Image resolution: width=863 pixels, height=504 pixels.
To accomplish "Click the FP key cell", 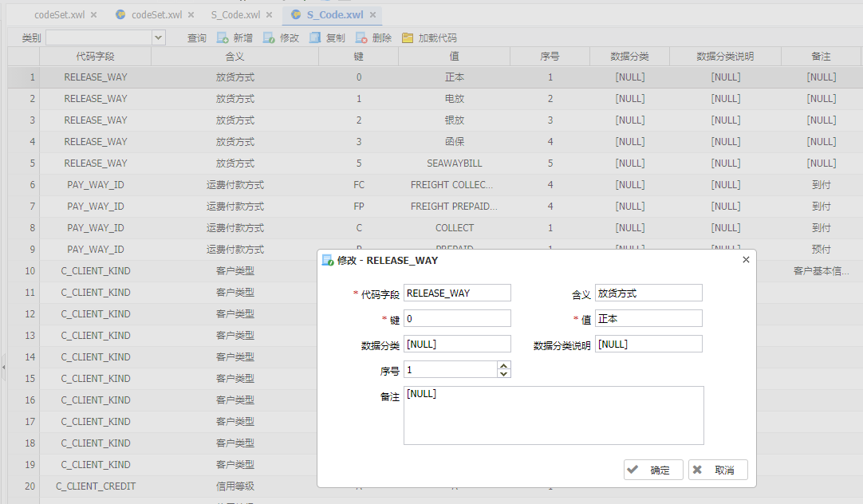I will tap(358, 206).
